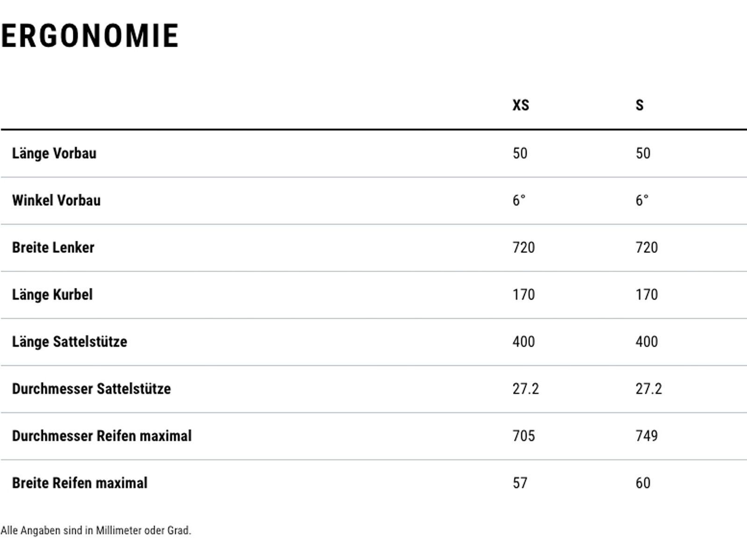Click the Länge Vorbau row label
Image resolution: width=747 pixels, height=560 pixels.
pos(54,154)
